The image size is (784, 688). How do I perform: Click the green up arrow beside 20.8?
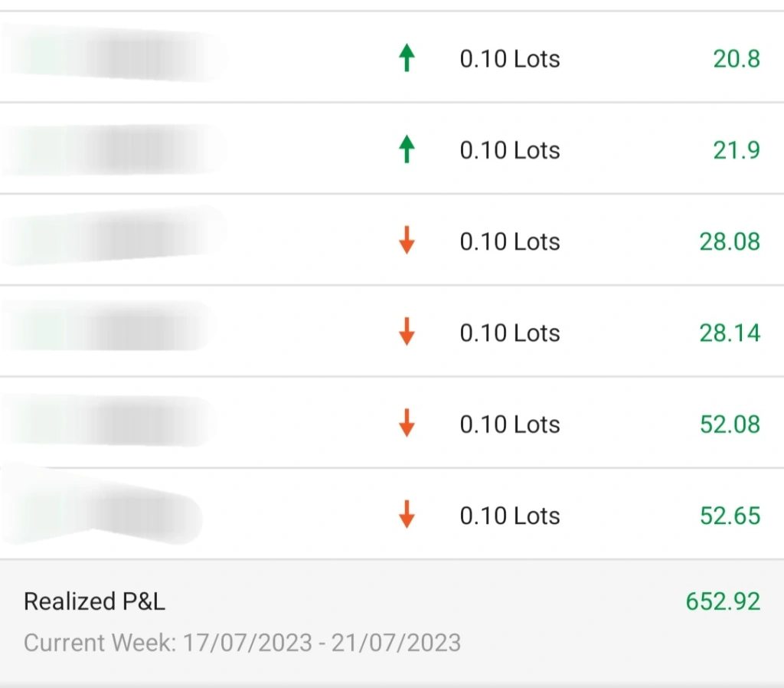coord(407,58)
